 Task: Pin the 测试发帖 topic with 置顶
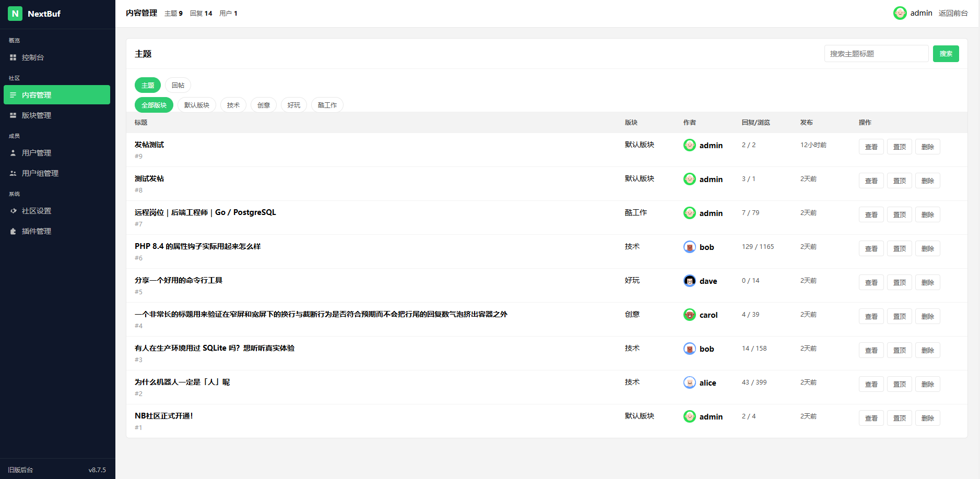[x=899, y=181]
